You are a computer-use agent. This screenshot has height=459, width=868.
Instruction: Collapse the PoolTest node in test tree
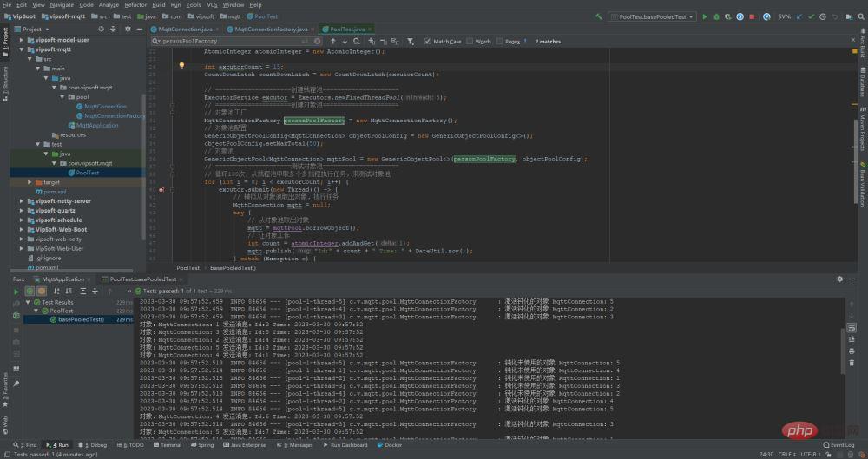[36, 311]
